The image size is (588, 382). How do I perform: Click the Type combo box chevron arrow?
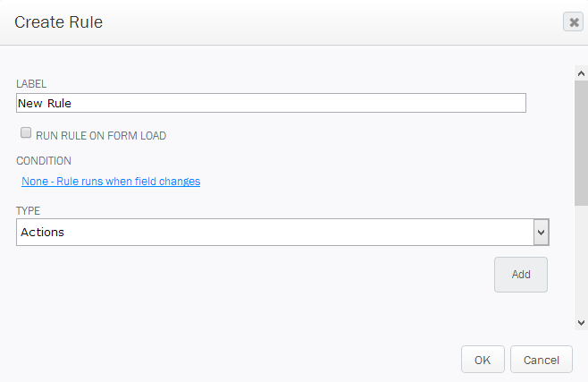(542, 233)
